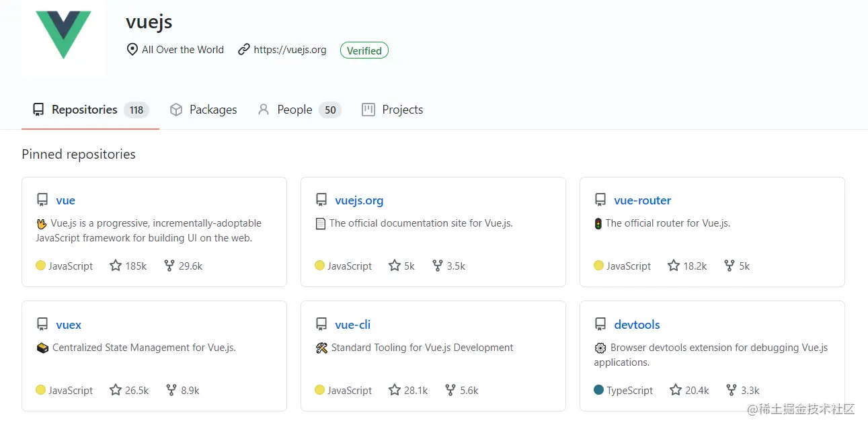Click the repo icon beside vue-router
The height and width of the screenshot is (429, 868).
[x=600, y=200]
